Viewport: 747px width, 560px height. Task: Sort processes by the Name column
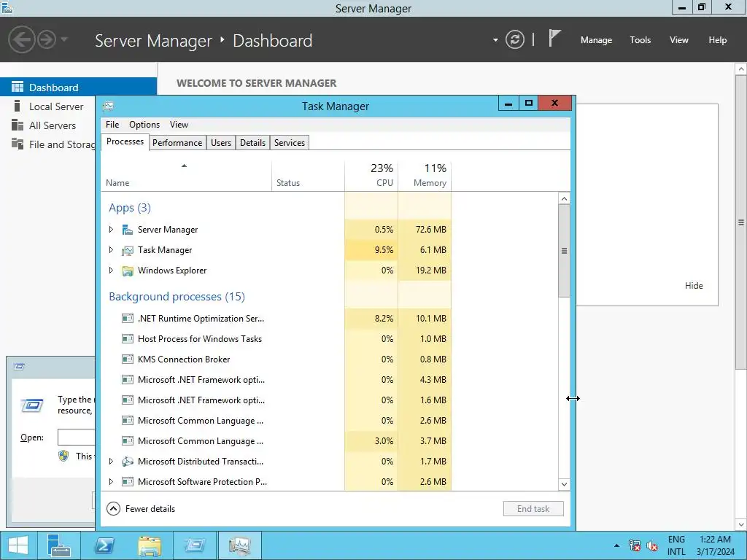[x=186, y=176]
